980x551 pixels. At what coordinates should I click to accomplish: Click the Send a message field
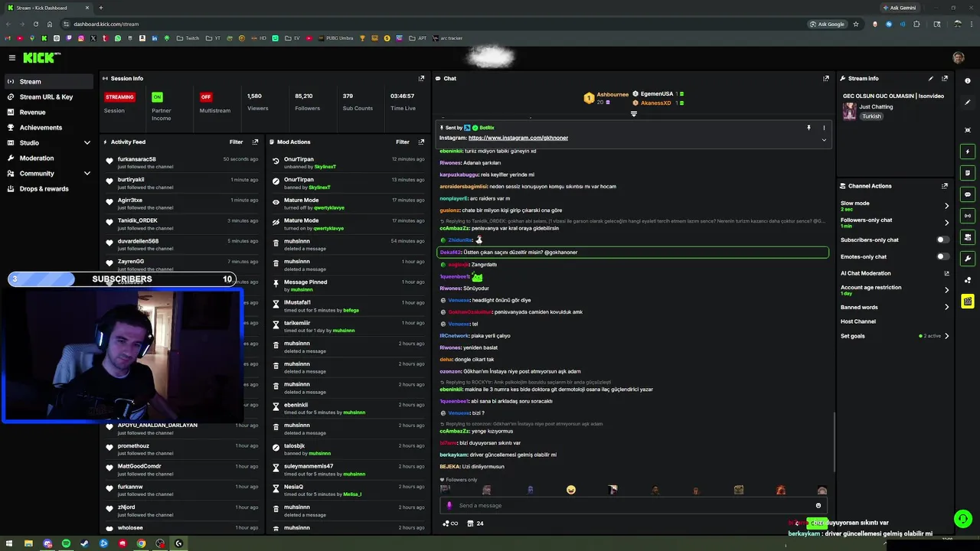(632, 505)
